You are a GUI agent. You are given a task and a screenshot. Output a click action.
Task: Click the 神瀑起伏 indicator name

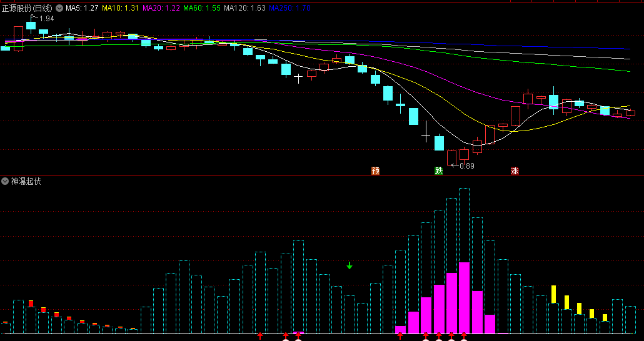tap(26, 181)
